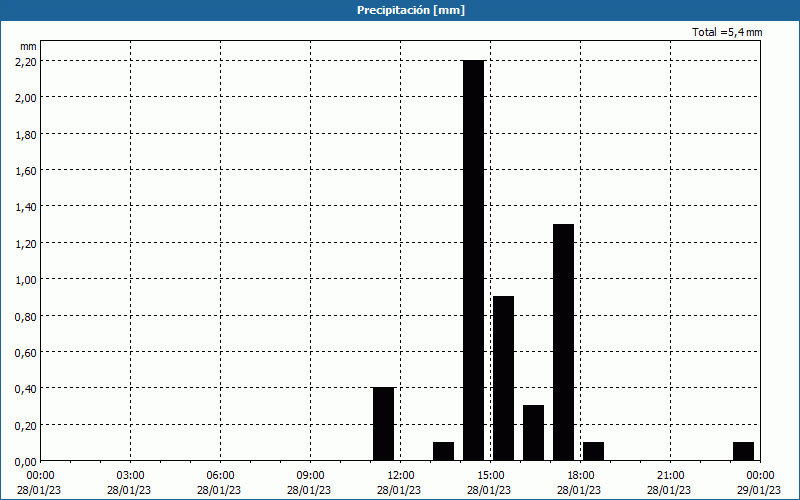Click the Precipitación [mm] chart title
This screenshot has width=800, height=500.
(411, 10)
